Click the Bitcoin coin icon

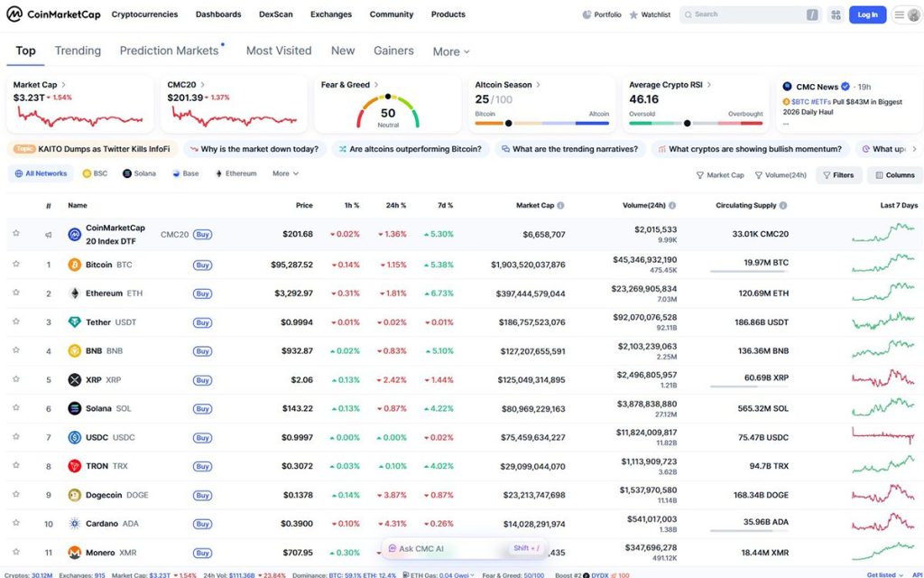pyautogui.click(x=74, y=265)
